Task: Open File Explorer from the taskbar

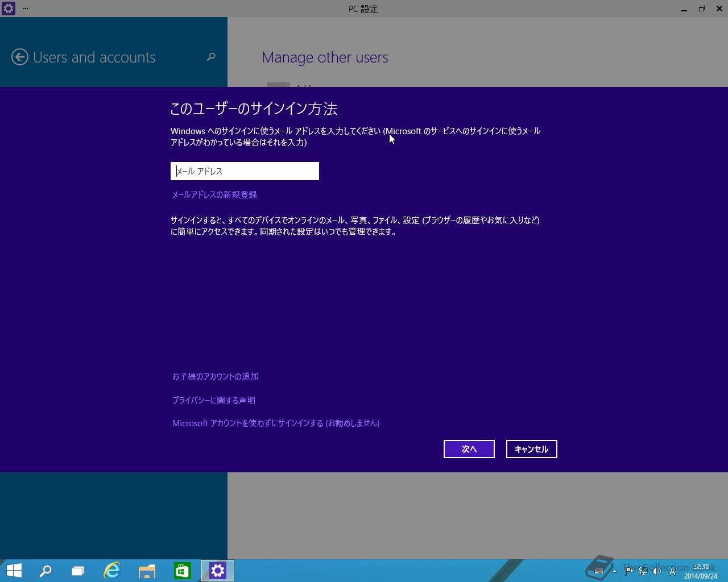Action: click(x=147, y=571)
